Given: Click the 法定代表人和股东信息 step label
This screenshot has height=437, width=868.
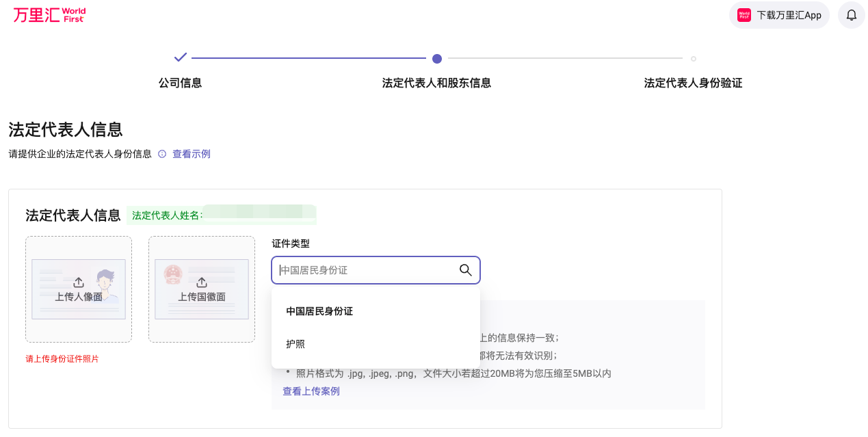Looking at the screenshot, I should pyautogui.click(x=436, y=83).
